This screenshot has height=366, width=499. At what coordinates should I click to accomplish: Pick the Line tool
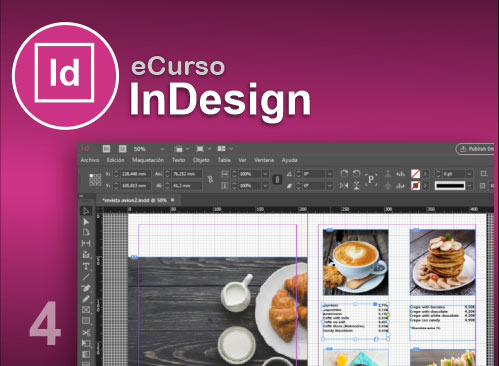[86, 277]
